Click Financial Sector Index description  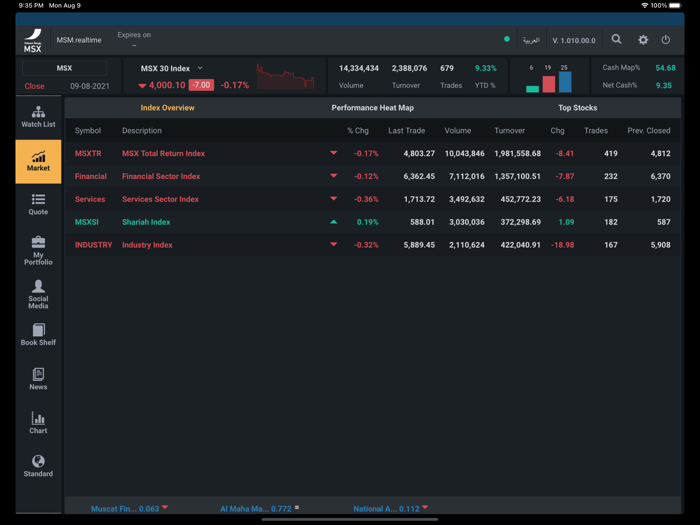[x=161, y=176]
